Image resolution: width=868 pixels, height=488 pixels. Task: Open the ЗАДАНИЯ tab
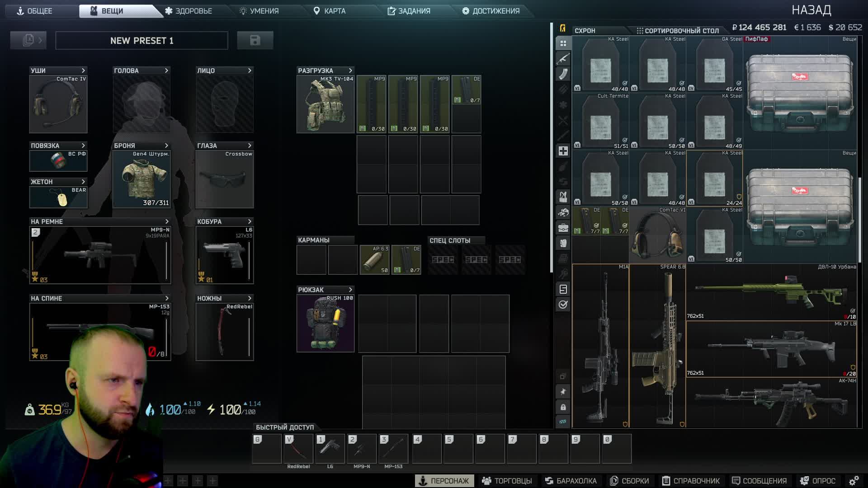[409, 11]
